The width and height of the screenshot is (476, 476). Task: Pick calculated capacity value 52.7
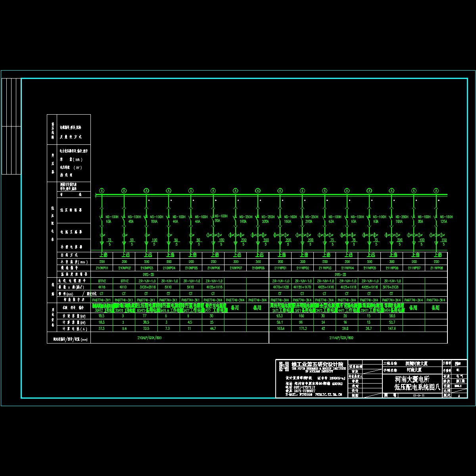392,322
